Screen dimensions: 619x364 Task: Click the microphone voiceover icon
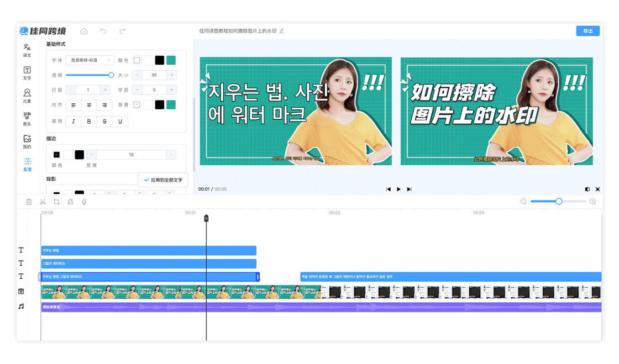point(84,202)
